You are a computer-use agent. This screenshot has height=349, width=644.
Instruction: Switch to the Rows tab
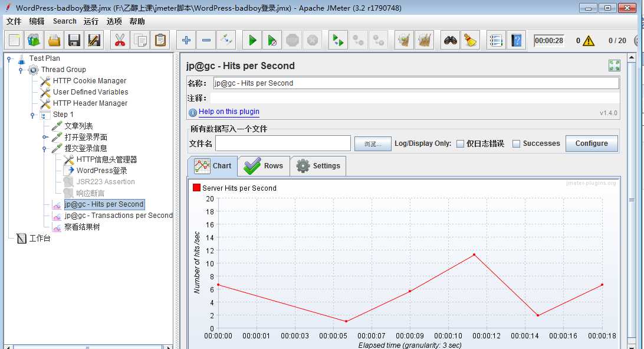[x=264, y=166]
